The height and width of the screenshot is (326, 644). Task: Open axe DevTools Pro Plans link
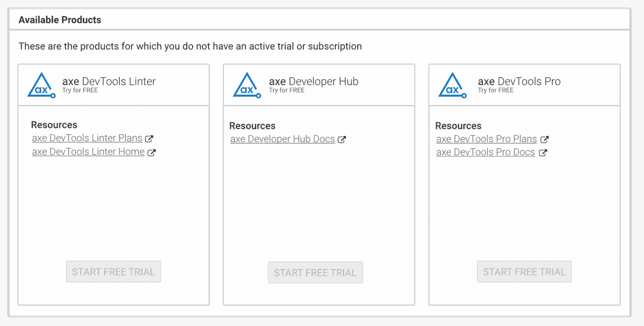tap(486, 139)
